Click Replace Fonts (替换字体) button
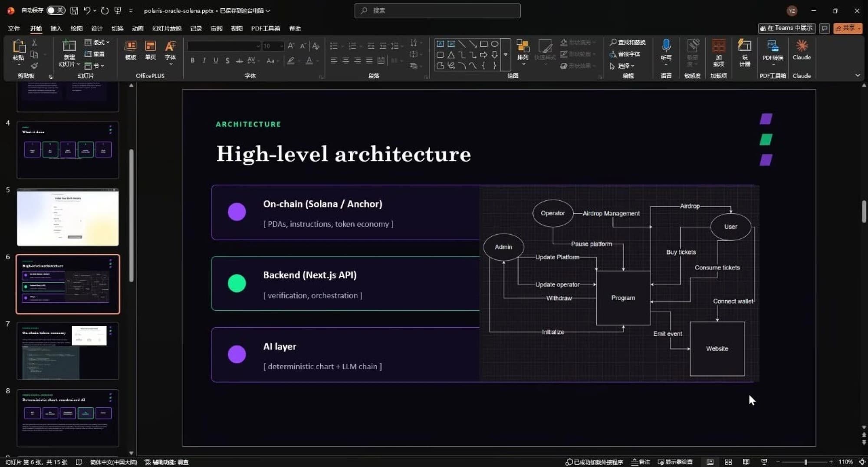 coord(625,54)
